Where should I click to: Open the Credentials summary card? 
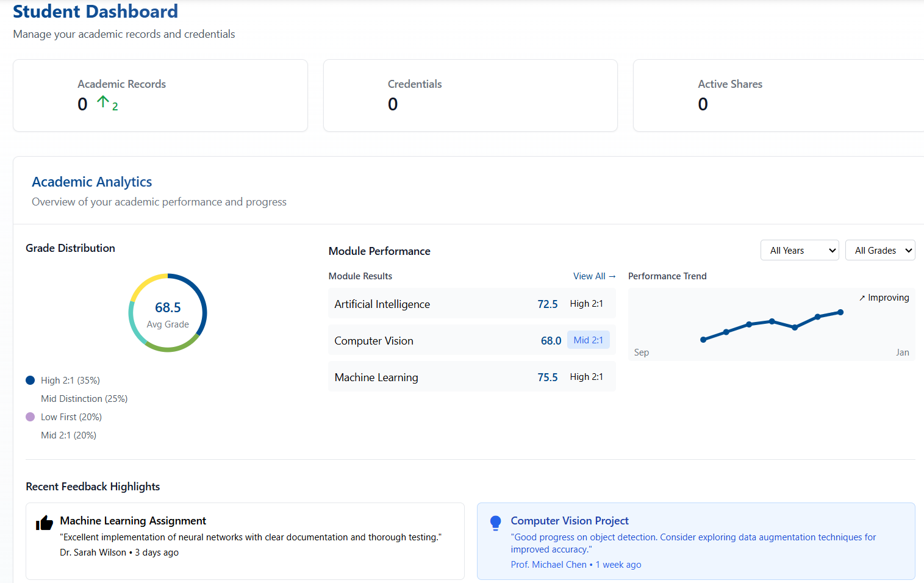click(470, 95)
